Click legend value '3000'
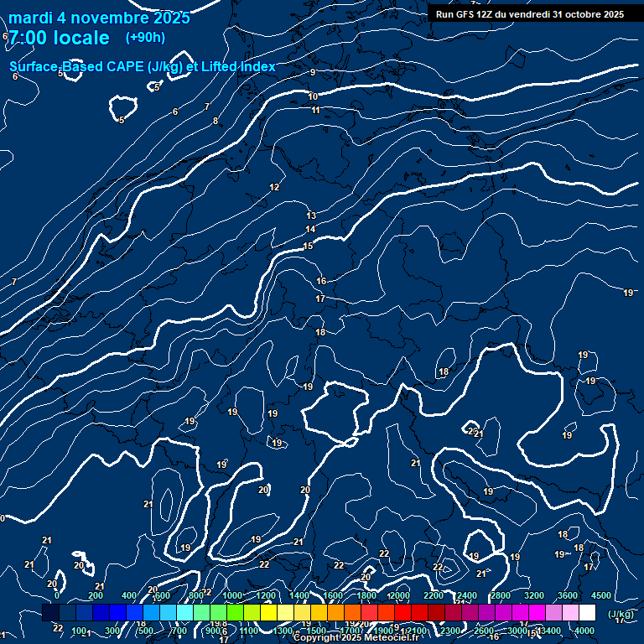This screenshot has width=644, height=644. click(x=517, y=631)
